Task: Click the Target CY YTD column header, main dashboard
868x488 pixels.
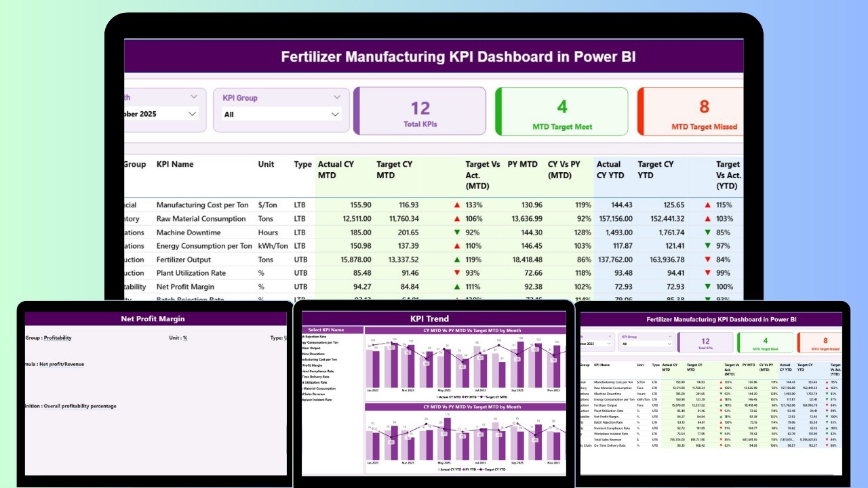Action: tap(656, 169)
